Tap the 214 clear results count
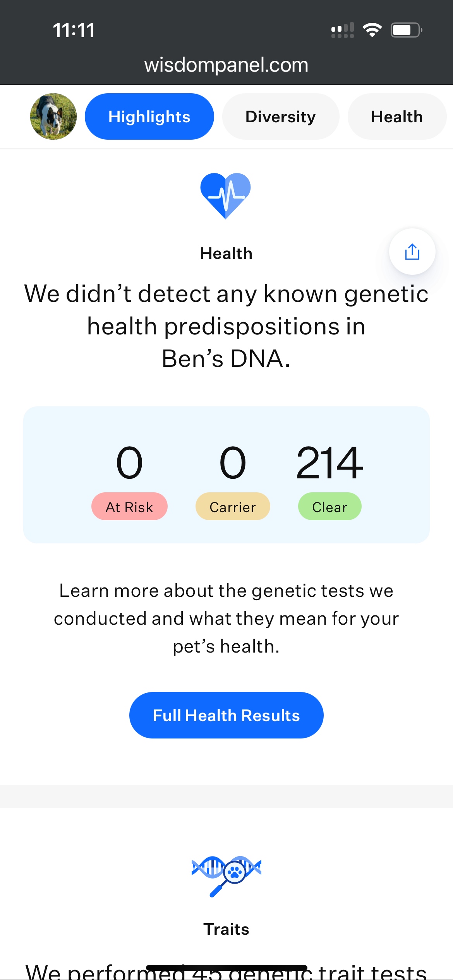Image resolution: width=453 pixels, height=980 pixels. (330, 463)
